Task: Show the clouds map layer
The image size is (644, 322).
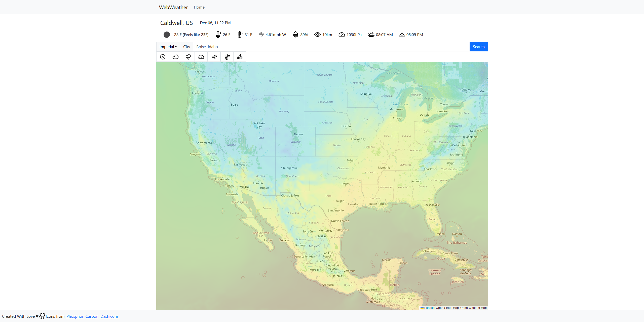Action: tap(176, 57)
